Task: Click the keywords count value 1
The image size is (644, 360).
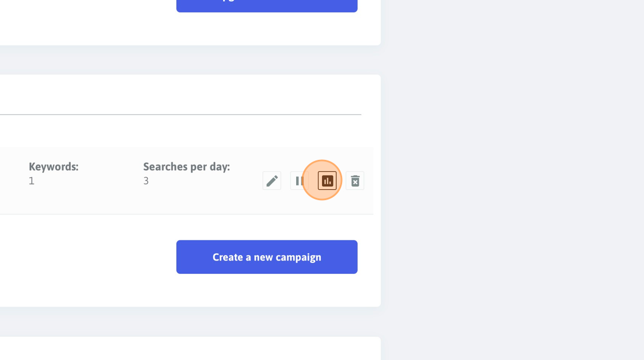Action: click(x=32, y=181)
